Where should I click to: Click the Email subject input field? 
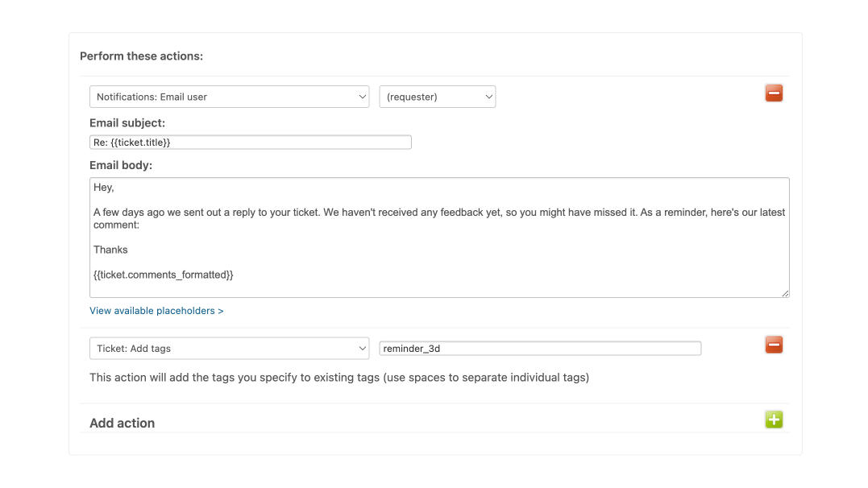click(x=250, y=143)
